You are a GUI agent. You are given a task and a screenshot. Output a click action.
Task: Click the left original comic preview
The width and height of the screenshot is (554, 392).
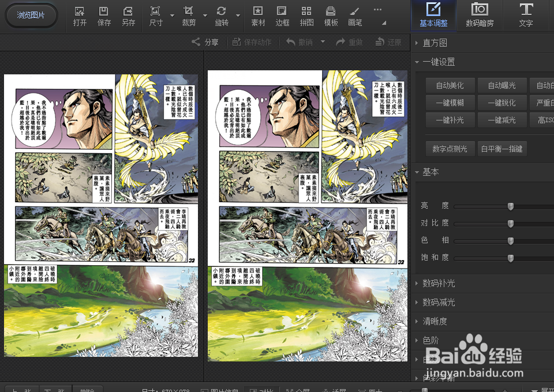click(101, 215)
